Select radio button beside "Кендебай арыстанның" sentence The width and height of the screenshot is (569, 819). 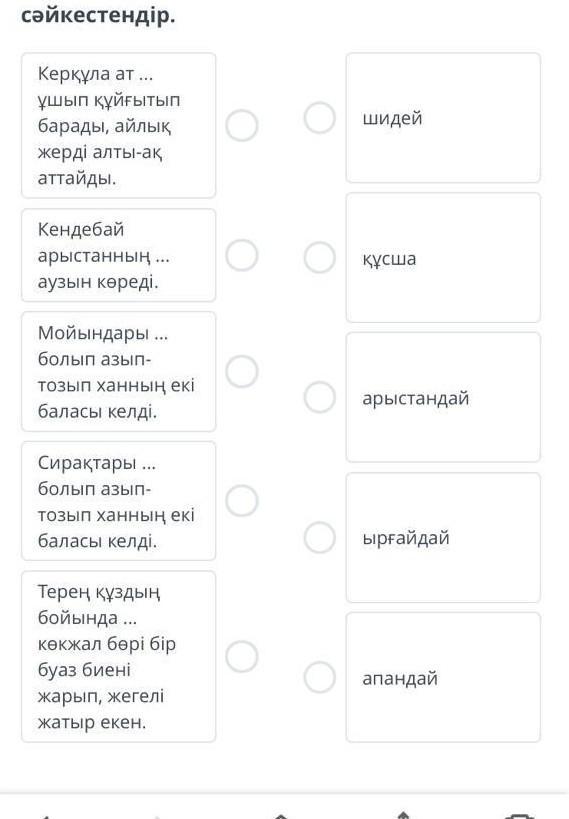pyautogui.click(x=242, y=255)
